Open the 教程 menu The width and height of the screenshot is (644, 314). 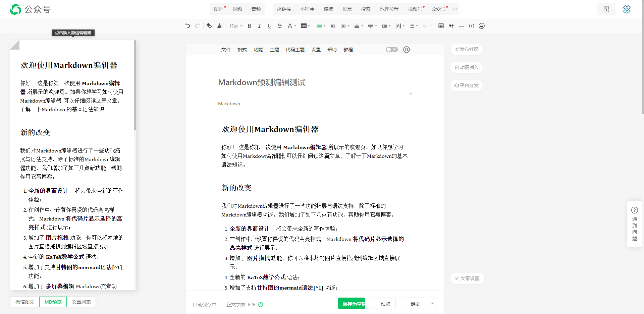(348, 50)
